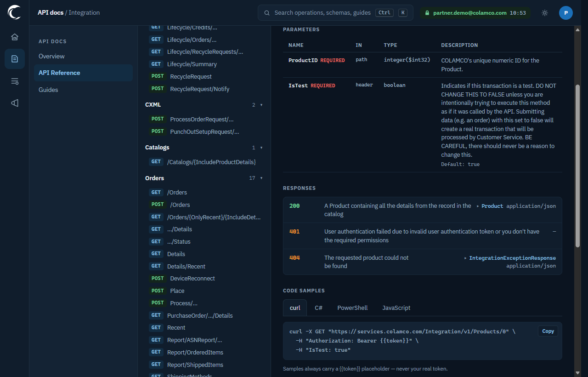Go to the Home icon in the rail
Viewport: 588px width, 377px height.
point(15,37)
